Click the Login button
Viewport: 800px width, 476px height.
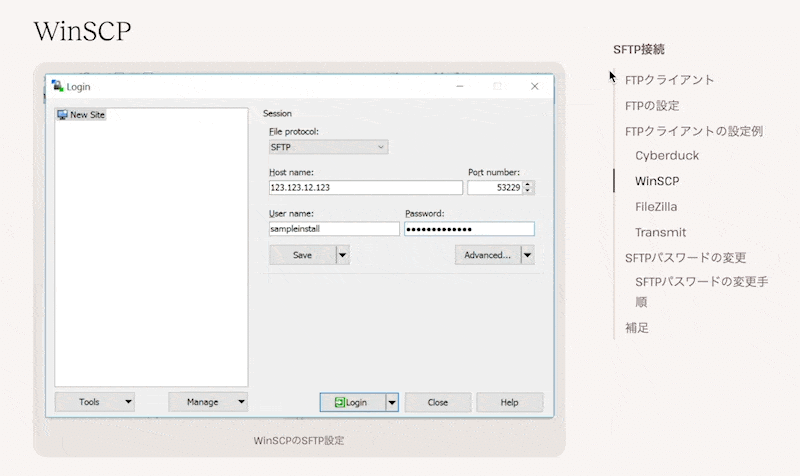352,402
